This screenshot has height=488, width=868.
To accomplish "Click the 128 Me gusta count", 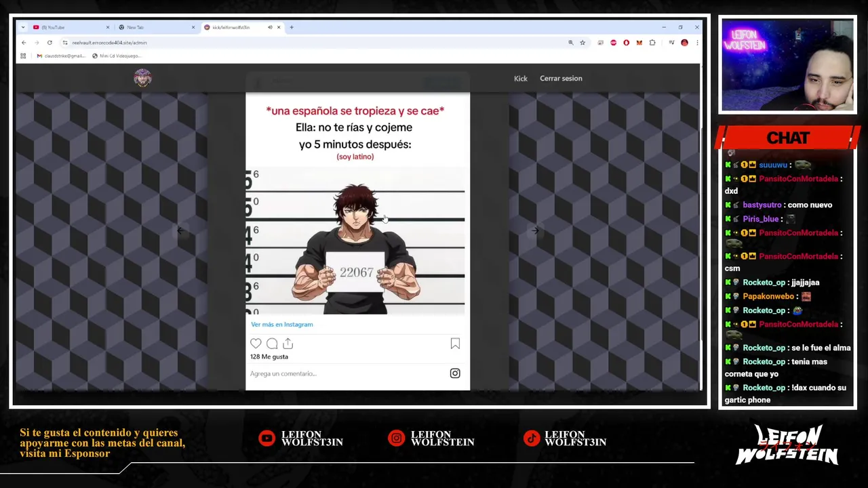I will click(269, 357).
